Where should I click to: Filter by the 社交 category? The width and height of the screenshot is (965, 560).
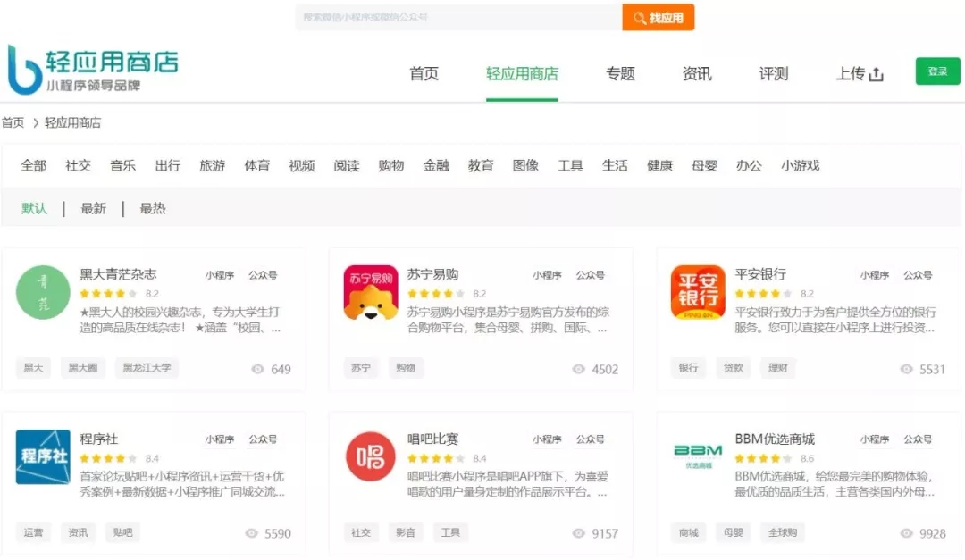78,165
